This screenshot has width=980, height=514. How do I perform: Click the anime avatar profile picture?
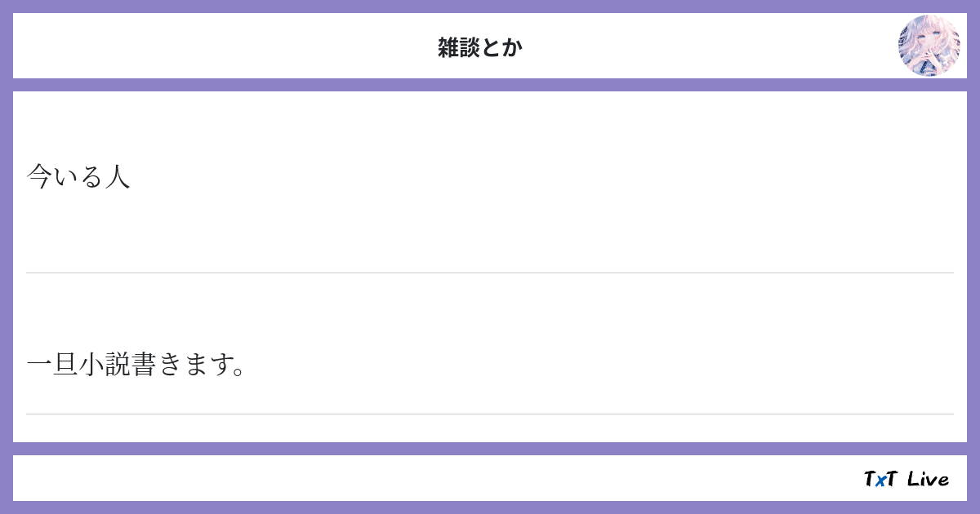coord(929,46)
